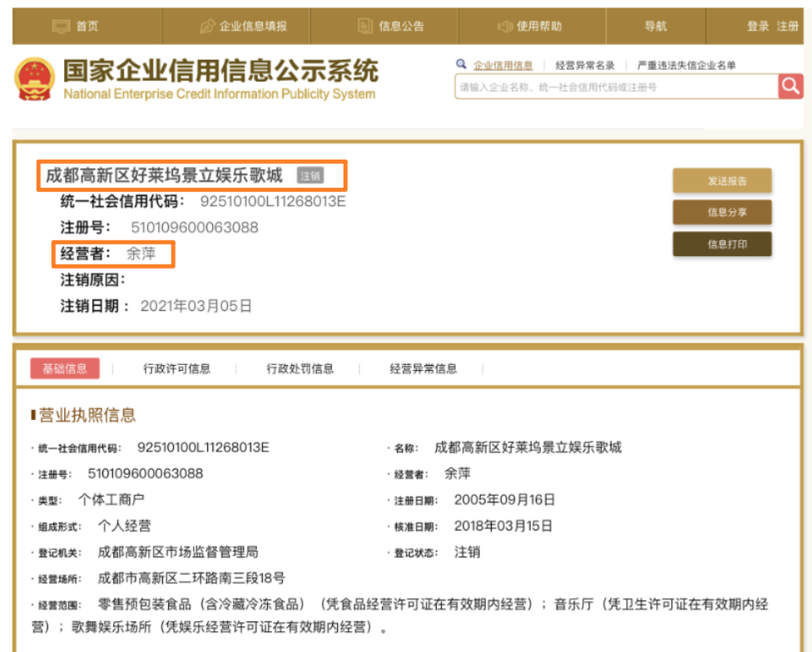This screenshot has width=812, height=652.
Task: Open the 经营异常名录 link
Action: 583,63
